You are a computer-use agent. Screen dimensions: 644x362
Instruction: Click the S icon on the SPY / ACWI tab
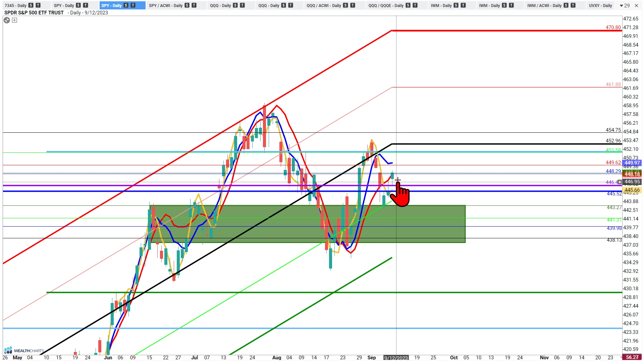click(187, 5)
